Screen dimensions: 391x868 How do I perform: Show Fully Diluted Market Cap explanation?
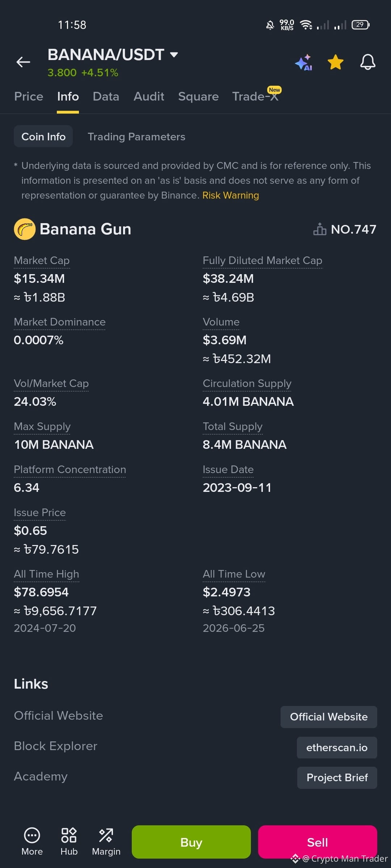(262, 260)
